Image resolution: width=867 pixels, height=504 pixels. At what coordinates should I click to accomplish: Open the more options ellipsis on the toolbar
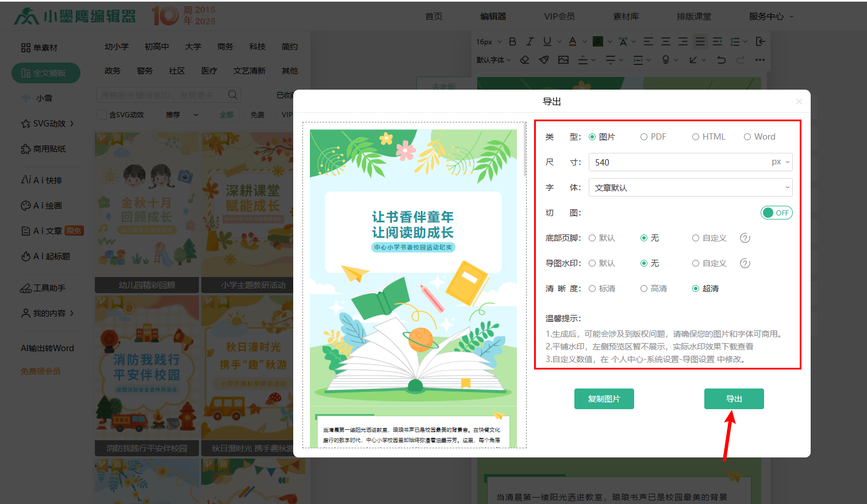(x=761, y=60)
